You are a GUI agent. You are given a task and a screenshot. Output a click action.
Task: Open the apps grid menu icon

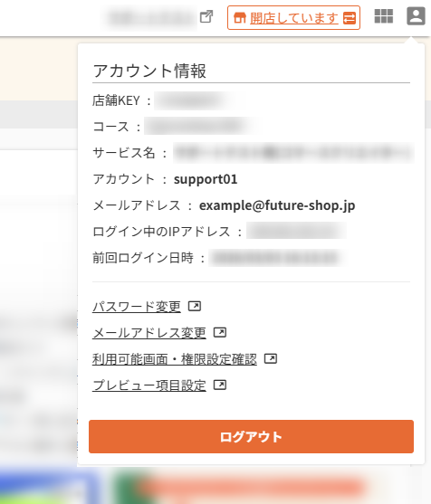pos(383,16)
